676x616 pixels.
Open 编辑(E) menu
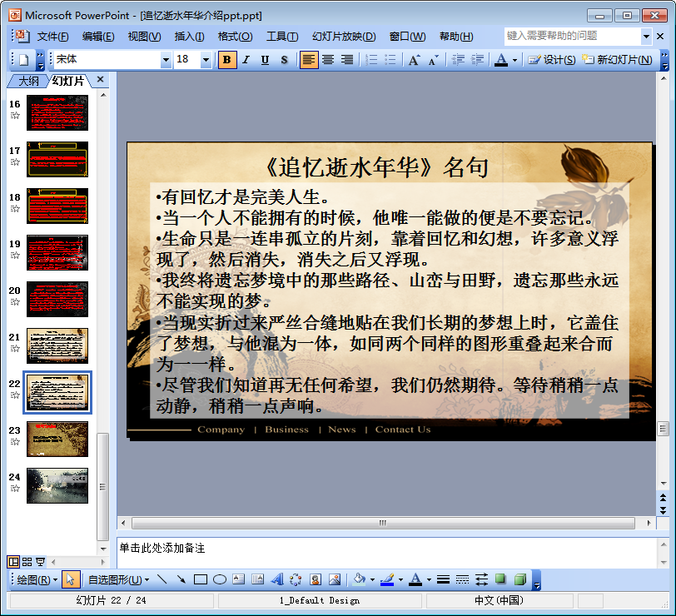point(98,36)
